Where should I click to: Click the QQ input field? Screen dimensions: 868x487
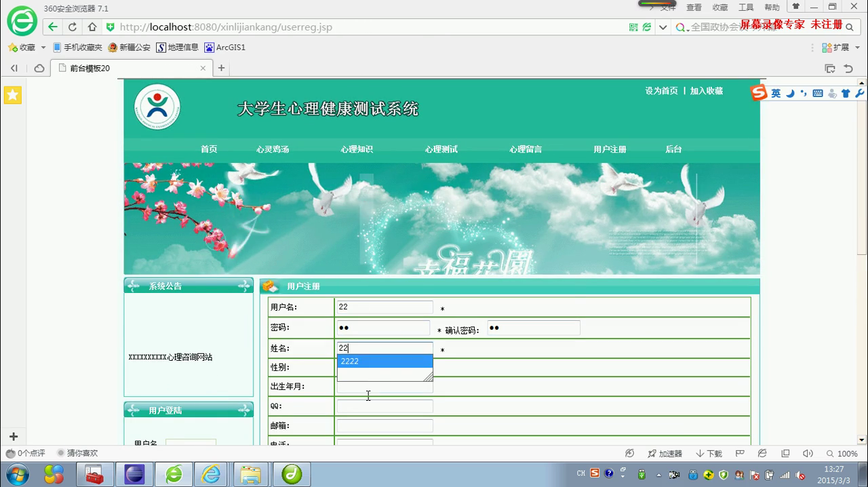(x=385, y=406)
